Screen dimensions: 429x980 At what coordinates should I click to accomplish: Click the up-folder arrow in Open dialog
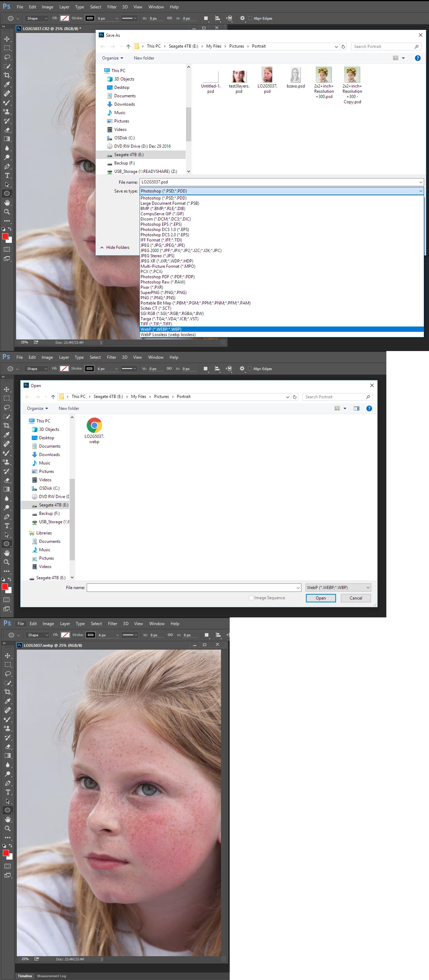53,397
